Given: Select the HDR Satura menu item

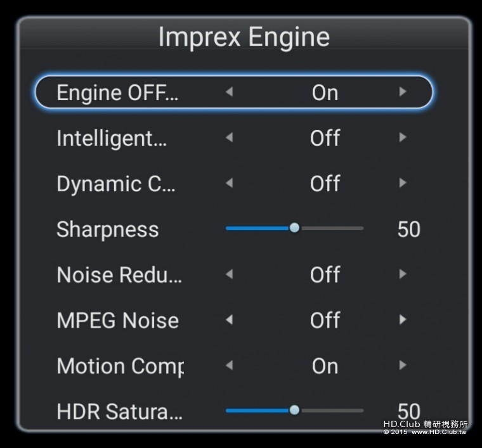Looking at the screenshot, I should click(x=119, y=412).
